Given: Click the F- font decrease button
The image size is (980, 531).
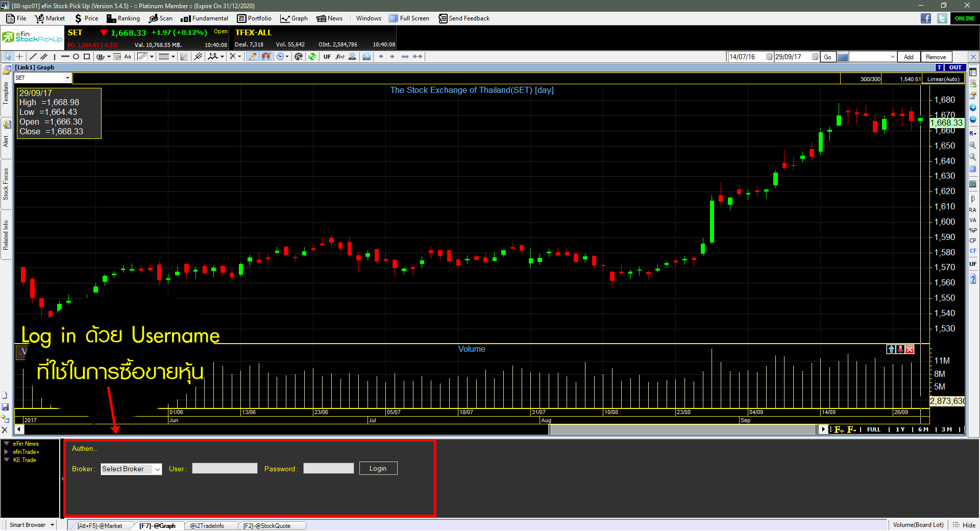Looking at the screenshot, I should coord(851,429).
